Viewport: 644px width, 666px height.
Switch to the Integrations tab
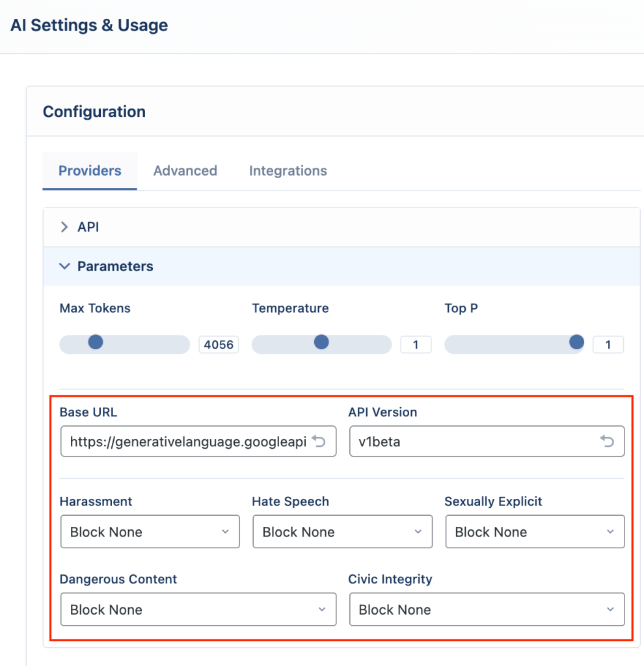[x=288, y=171]
